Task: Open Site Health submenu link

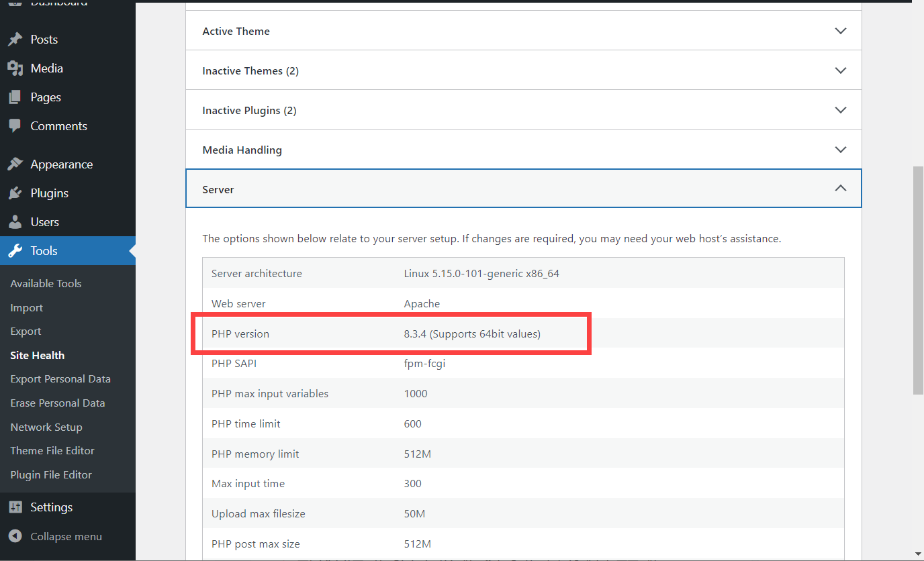Action: click(37, 356)
